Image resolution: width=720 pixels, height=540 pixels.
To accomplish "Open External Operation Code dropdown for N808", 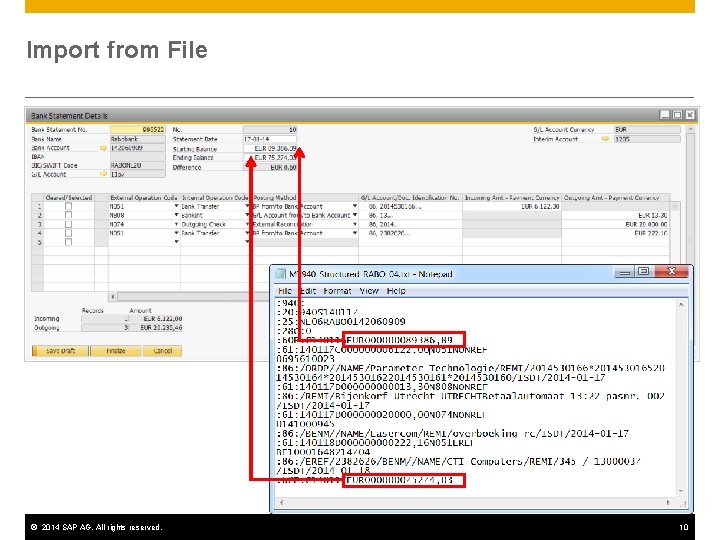I will tap(176, 215).
